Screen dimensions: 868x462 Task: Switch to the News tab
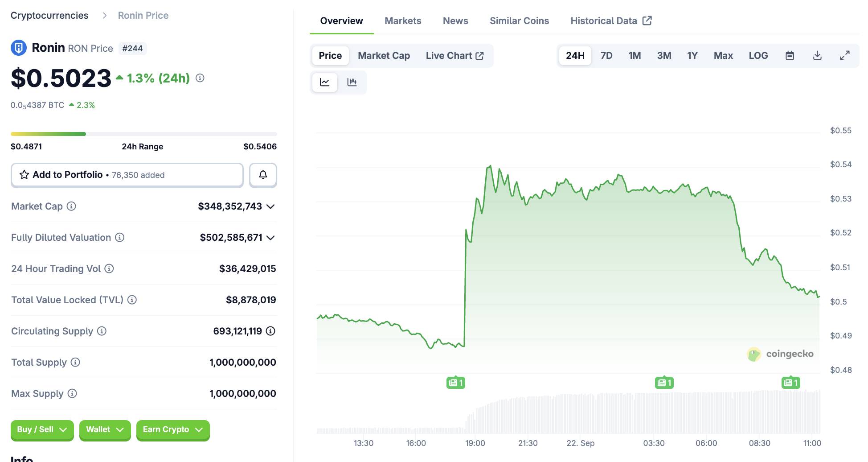(455, 21)
